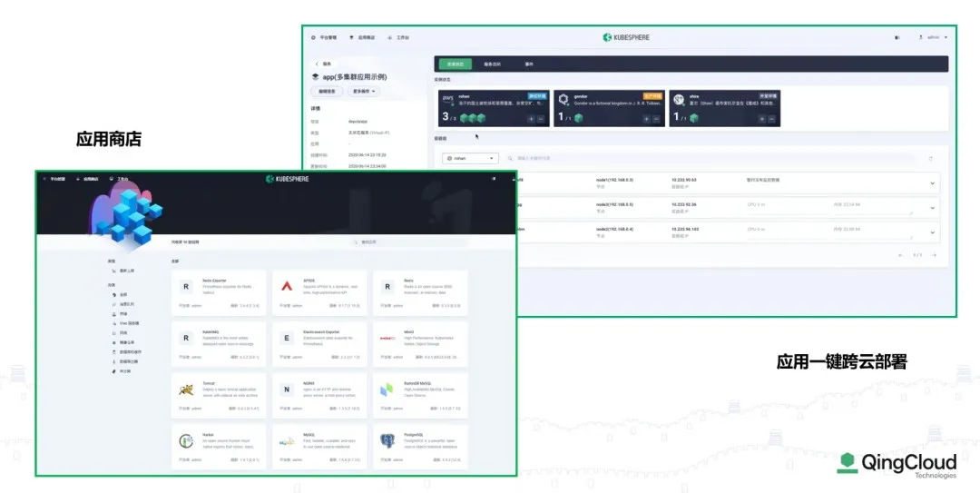Select the 全部 category in the sidebar
The image size is (980, 493).
120,295
